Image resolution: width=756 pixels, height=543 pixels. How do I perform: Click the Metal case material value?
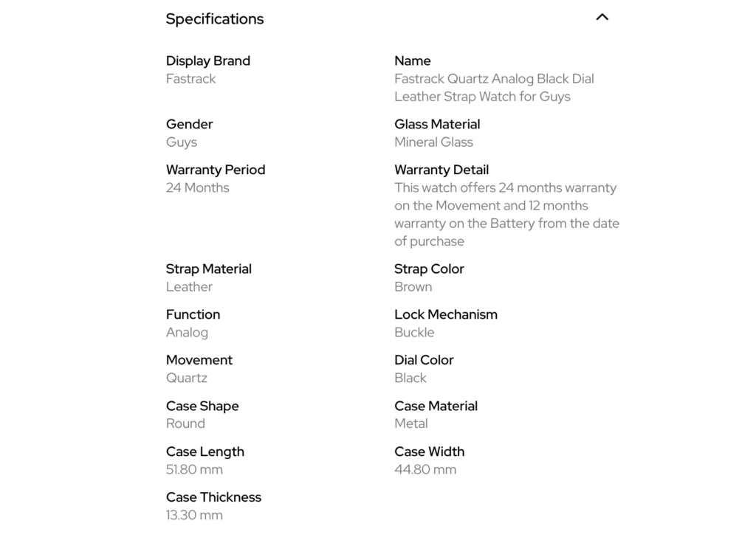(410, 423)
